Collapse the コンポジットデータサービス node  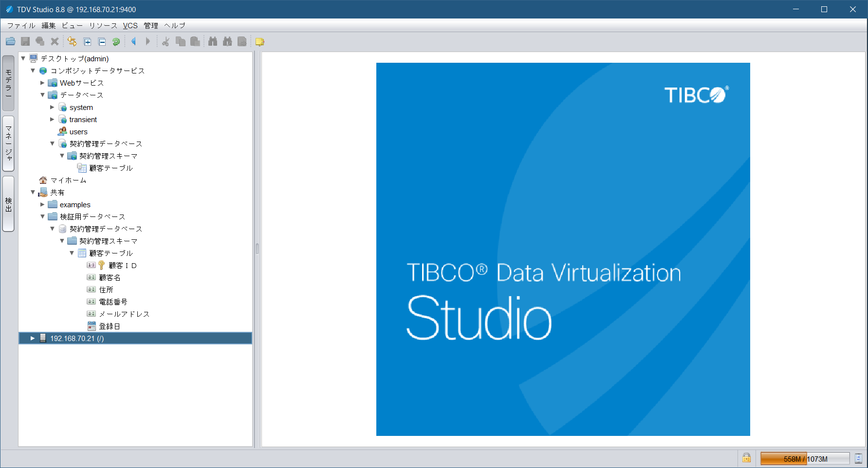click(33, 71)
